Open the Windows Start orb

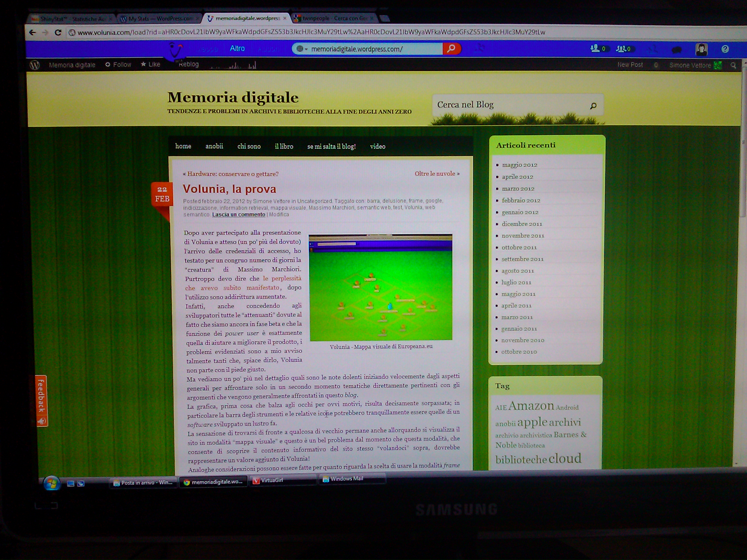(52, 484)
